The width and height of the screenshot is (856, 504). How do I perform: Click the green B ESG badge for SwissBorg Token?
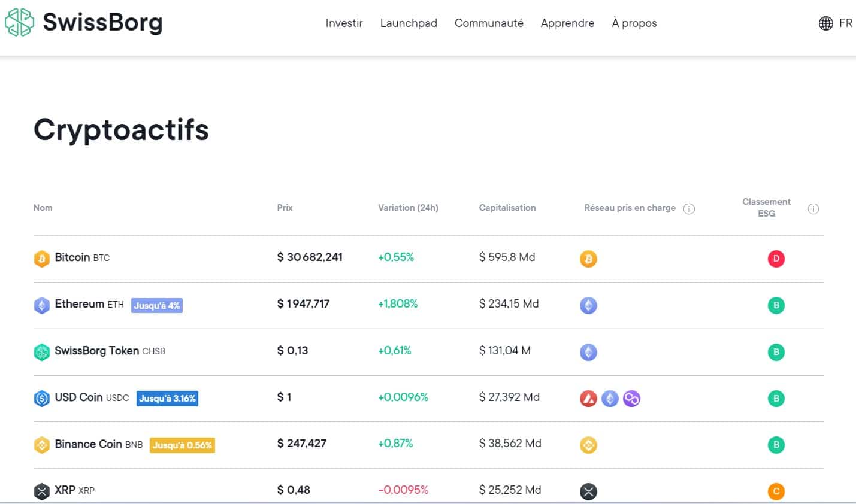point(776,352)
